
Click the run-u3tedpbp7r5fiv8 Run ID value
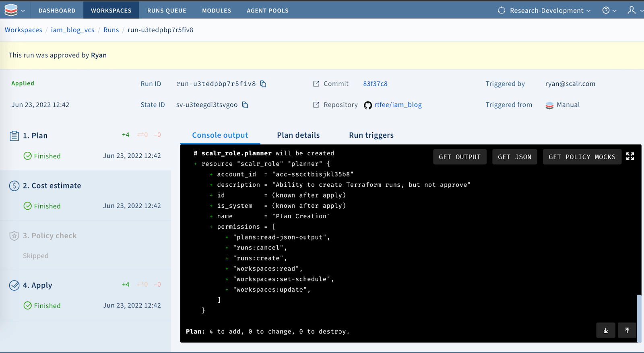point(216,84)
